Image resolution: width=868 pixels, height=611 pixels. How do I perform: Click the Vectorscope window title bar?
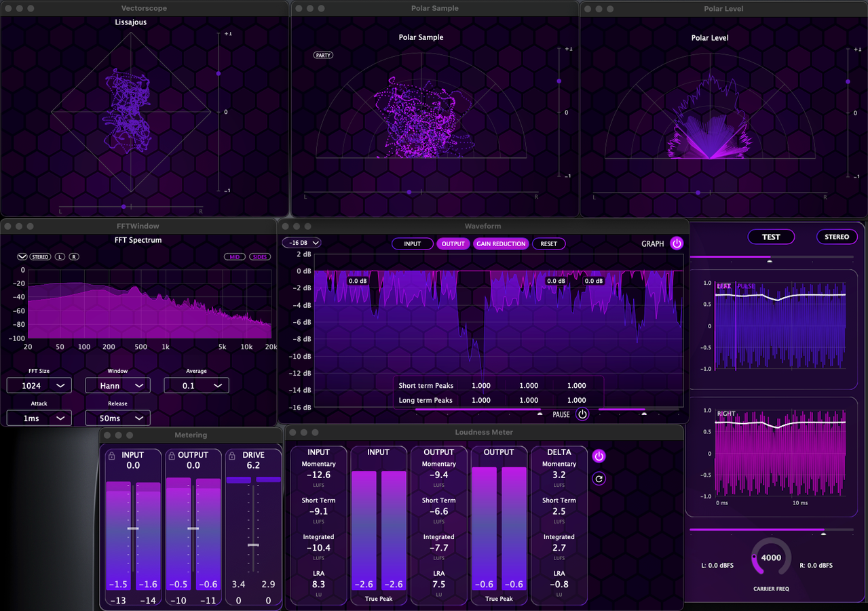145,8
